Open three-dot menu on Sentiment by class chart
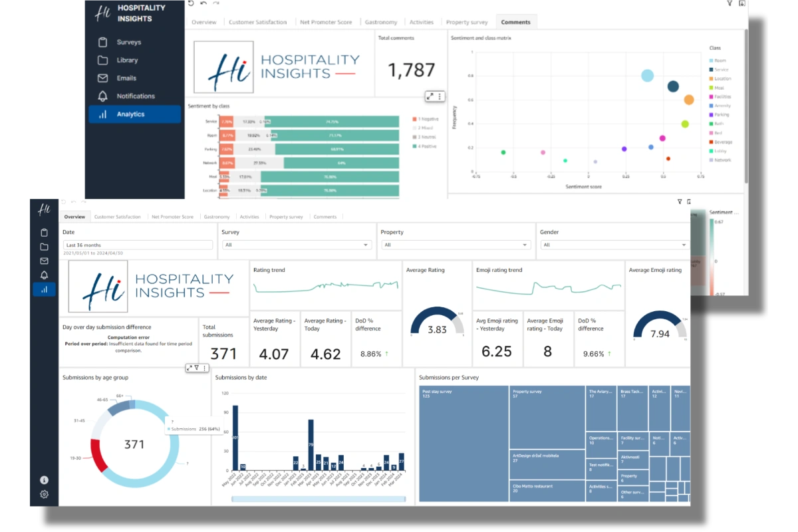The width and height of the screenshot is (798, 532). [440, 96]
